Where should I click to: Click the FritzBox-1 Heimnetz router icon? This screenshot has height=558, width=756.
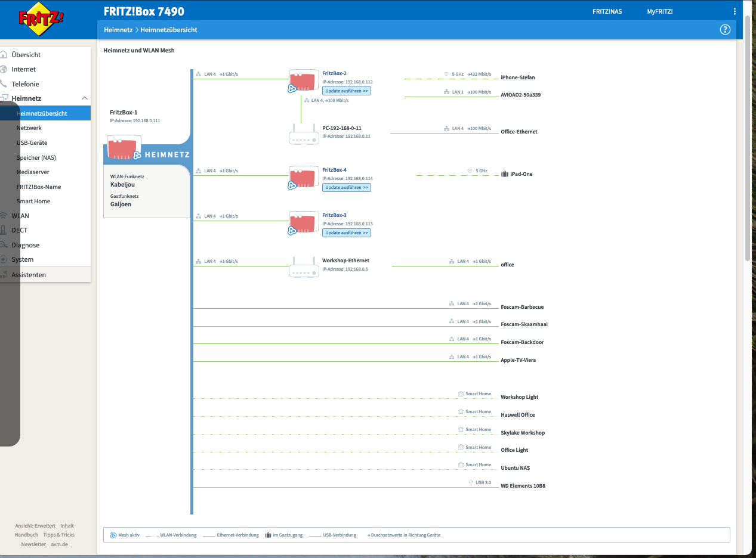[x=124, y=148]
